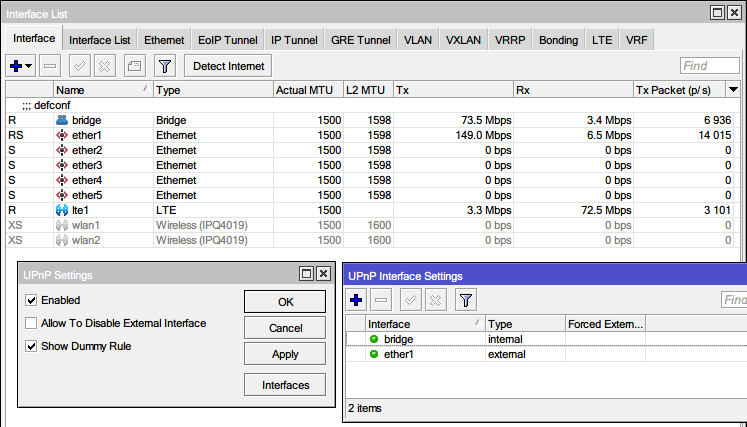This screenshot has width=747, height=427.
Task: Click the remove (minus) icon in UPnP Interface Settings
Action: [381, 300]
